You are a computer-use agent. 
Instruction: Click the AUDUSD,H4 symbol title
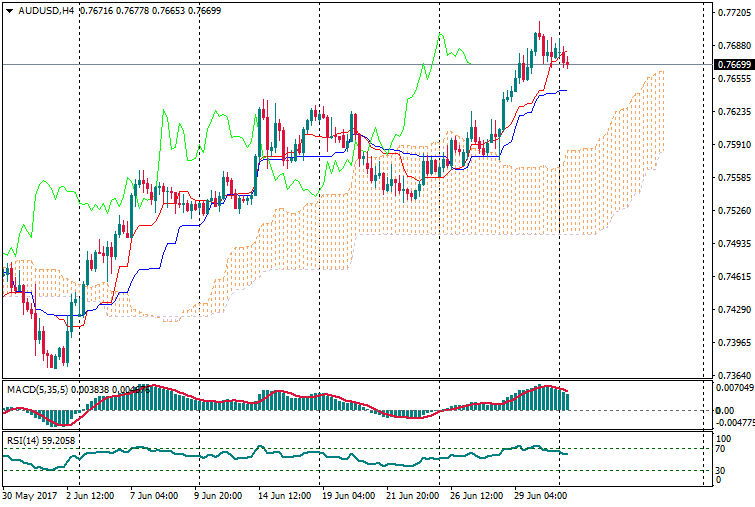click(x=45, y=11)
